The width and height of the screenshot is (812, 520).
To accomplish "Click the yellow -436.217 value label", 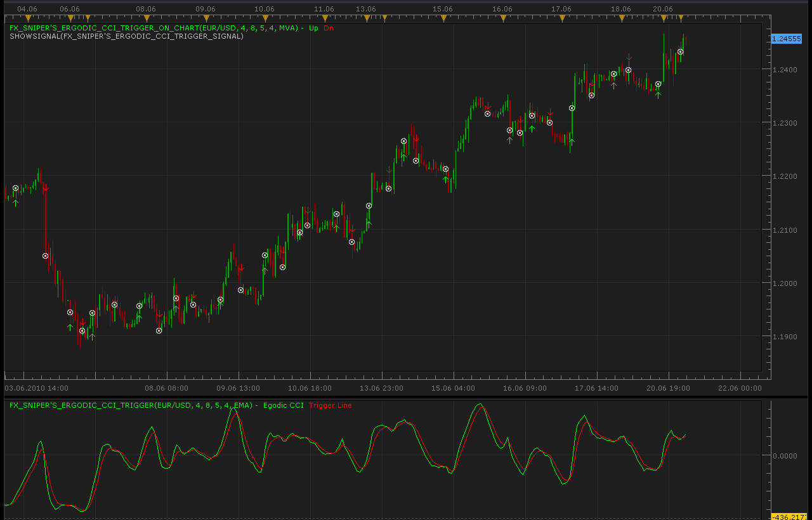I will click(787, 517).
